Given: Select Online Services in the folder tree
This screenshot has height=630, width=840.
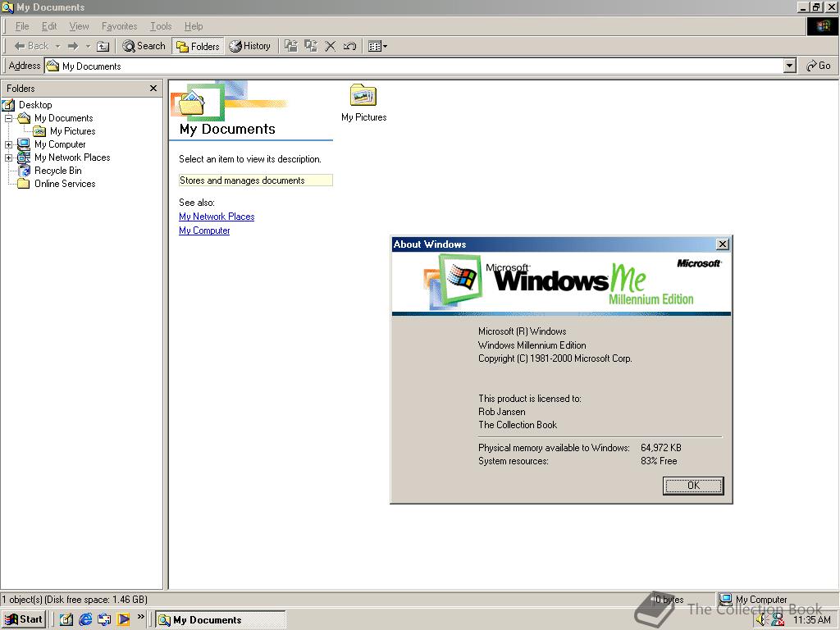Looking at the screenshot, I should tap(65, 184).
